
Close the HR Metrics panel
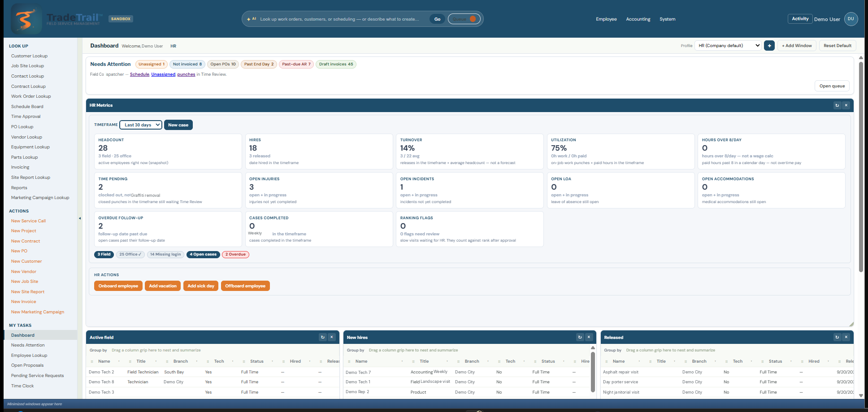(x=846, y=105)
